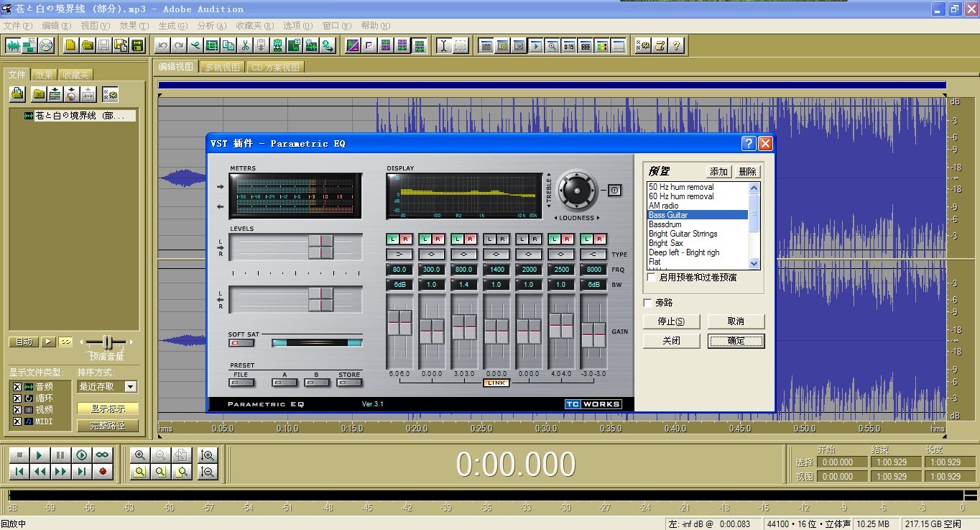Create a new file via toolbar
The image size is (980, 530).
pyautogui.click(x=70, y=45)
